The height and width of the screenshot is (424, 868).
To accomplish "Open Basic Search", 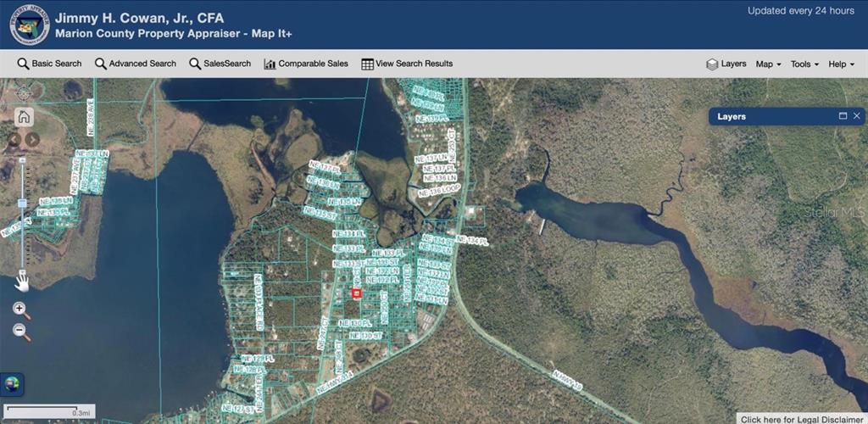I will click(x=50, y=64).
